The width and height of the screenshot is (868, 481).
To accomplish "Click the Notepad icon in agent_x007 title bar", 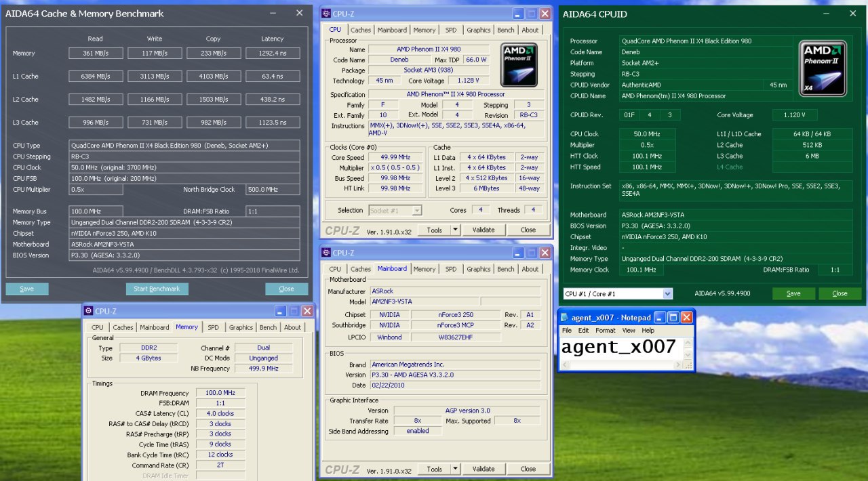I will (x=566, y=317).
